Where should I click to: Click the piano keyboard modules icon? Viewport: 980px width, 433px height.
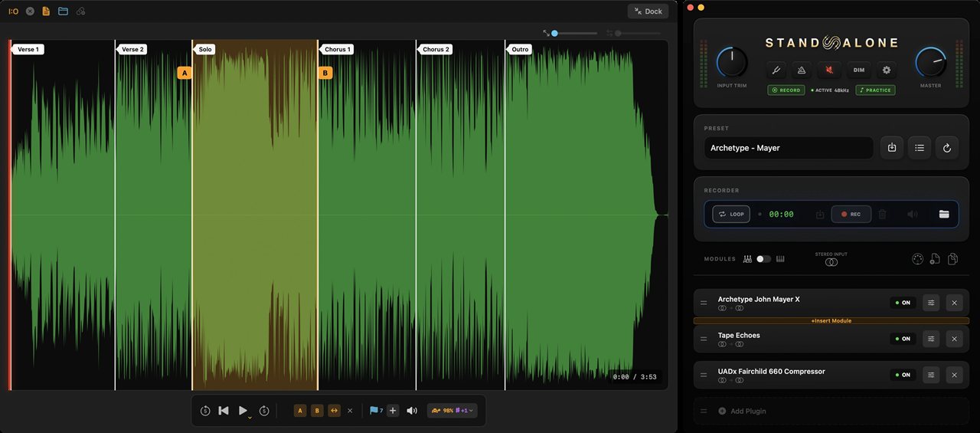(x=780, y=259)
